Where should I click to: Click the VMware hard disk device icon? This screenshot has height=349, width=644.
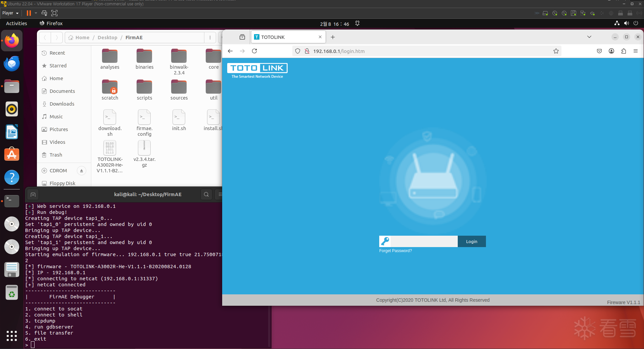point(545,13)
